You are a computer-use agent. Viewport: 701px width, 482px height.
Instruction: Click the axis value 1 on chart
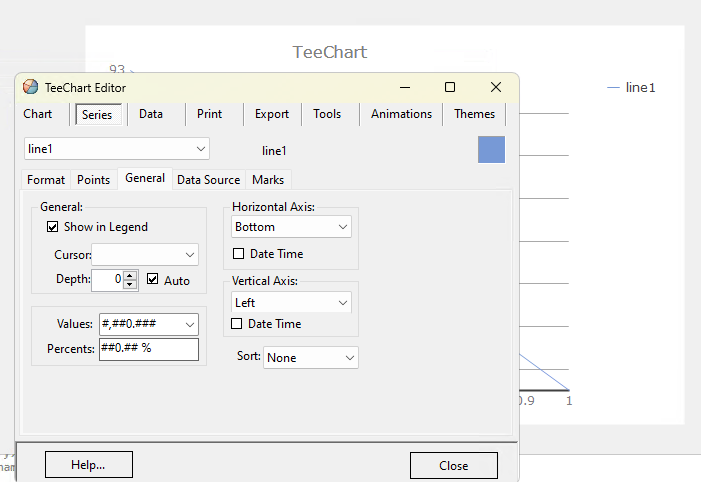click(569, 401)
